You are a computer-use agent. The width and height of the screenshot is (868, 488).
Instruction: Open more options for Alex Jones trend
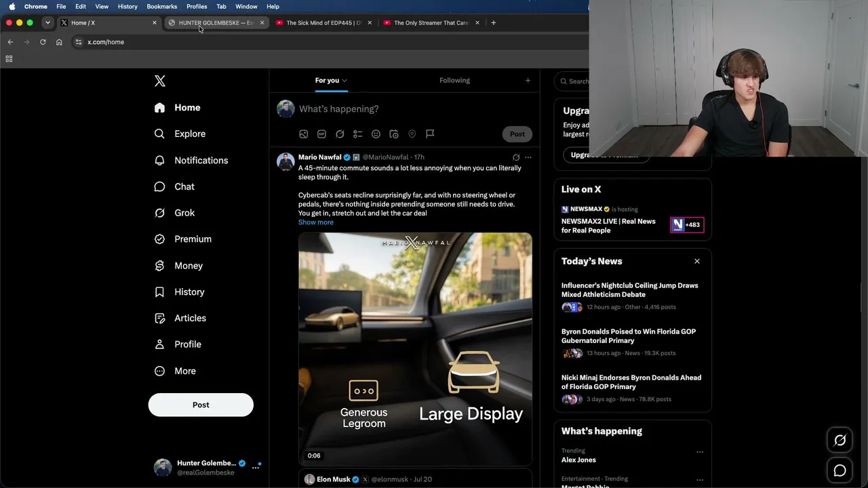point(700,452)
